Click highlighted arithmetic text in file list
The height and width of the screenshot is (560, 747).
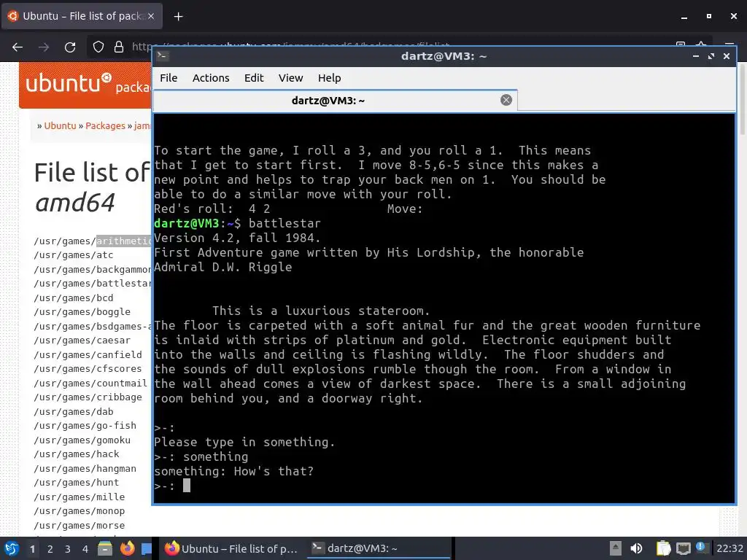124,241
